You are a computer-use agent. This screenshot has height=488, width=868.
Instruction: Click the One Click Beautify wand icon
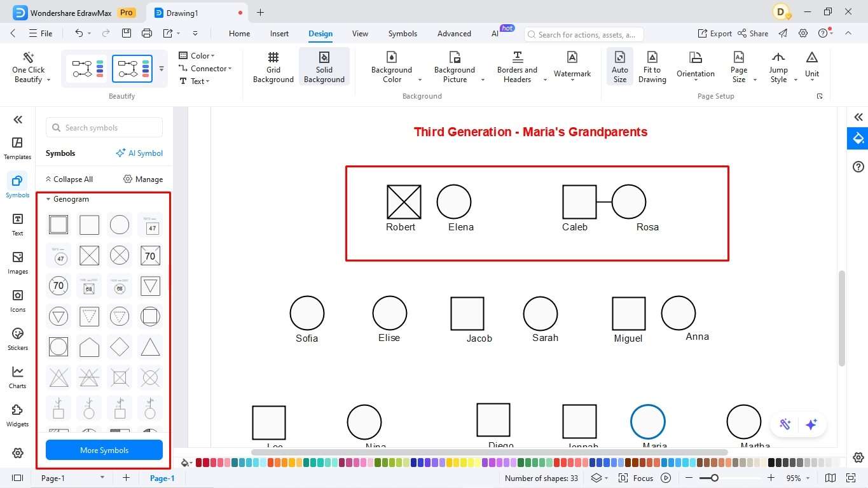(x=28, y=57)
